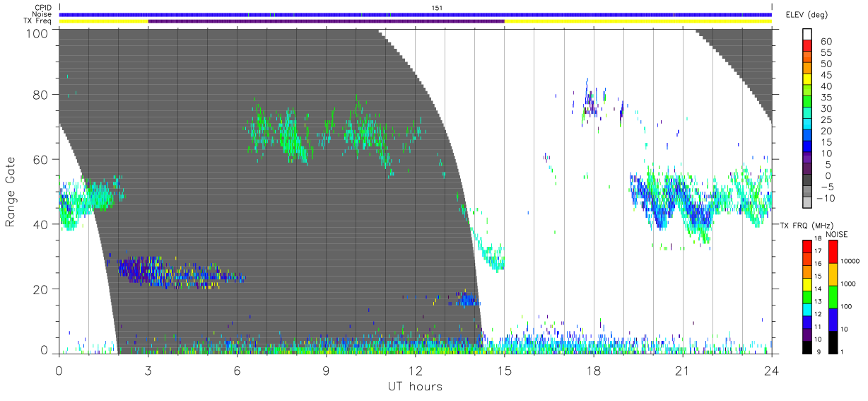Viewport: 868px width, 401px height.
Task: Click the '1000' value on the NOISE scale
Action: pos(848,284)
